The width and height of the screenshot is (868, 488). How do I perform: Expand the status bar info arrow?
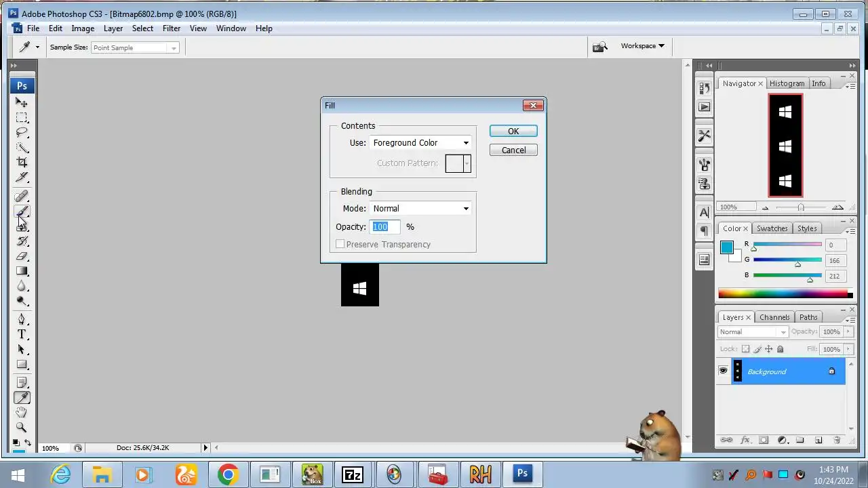205,447
